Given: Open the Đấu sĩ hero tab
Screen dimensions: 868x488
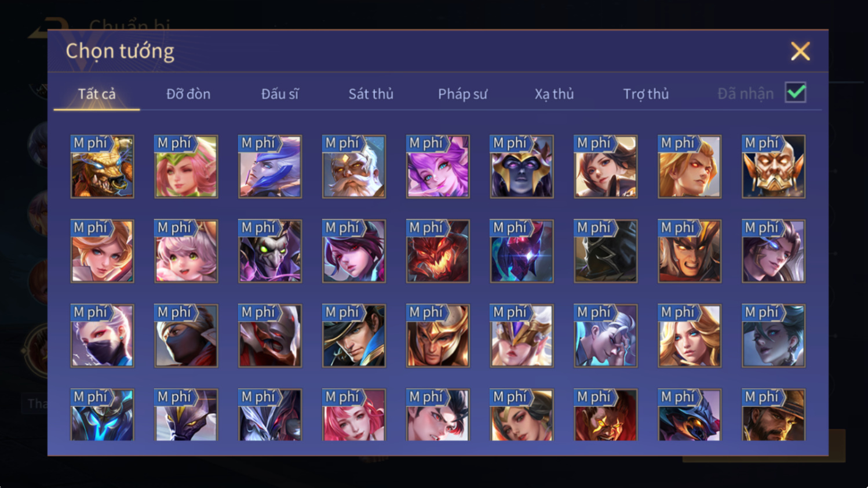Looking at the screenshot, I should point(280,94).
